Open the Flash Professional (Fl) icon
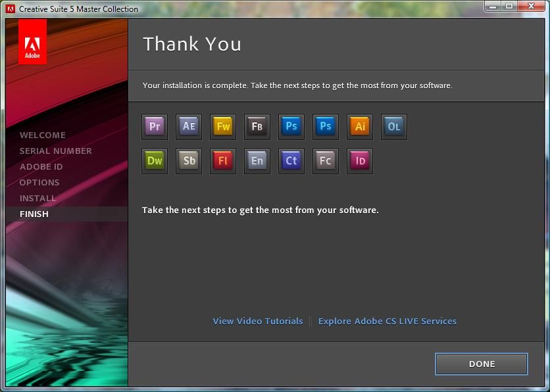This screenshot has height=392, width=550. [223, 161]
